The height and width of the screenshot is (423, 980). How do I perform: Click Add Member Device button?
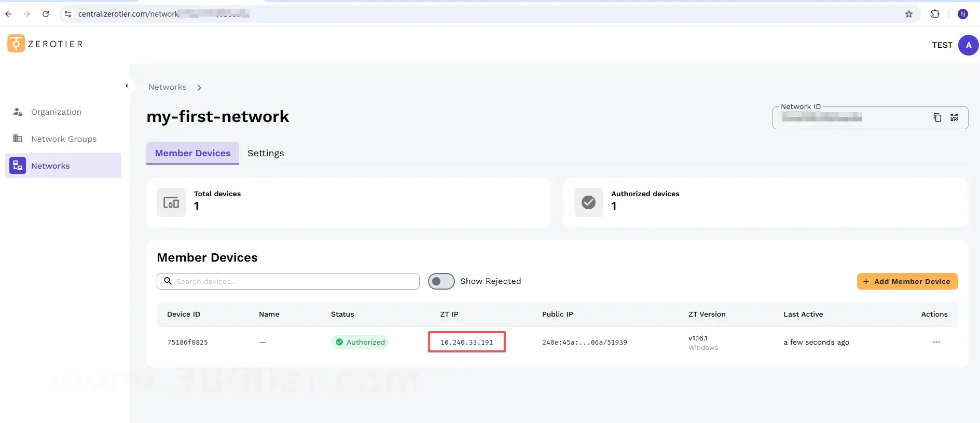(x=907, y=281)
